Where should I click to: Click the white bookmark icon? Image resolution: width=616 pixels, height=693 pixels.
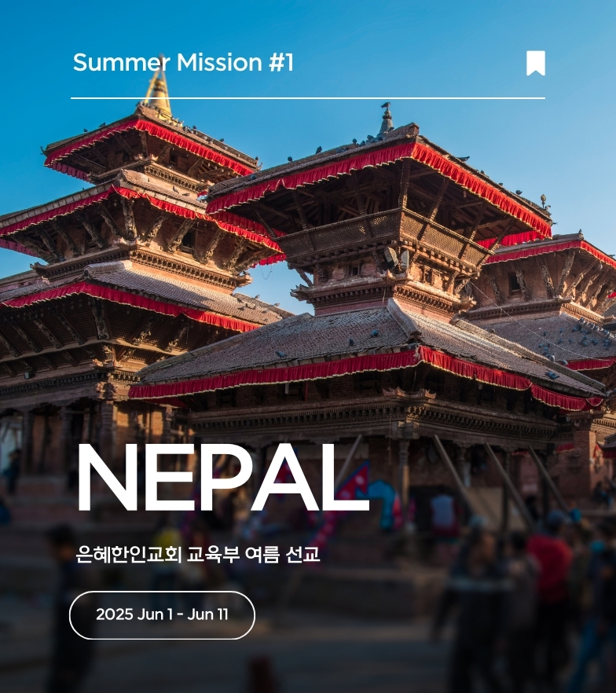(x=536, y=63)
